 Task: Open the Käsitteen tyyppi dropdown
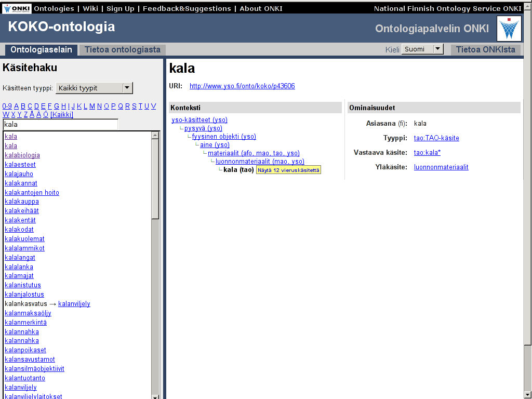(x=94, y=88)
